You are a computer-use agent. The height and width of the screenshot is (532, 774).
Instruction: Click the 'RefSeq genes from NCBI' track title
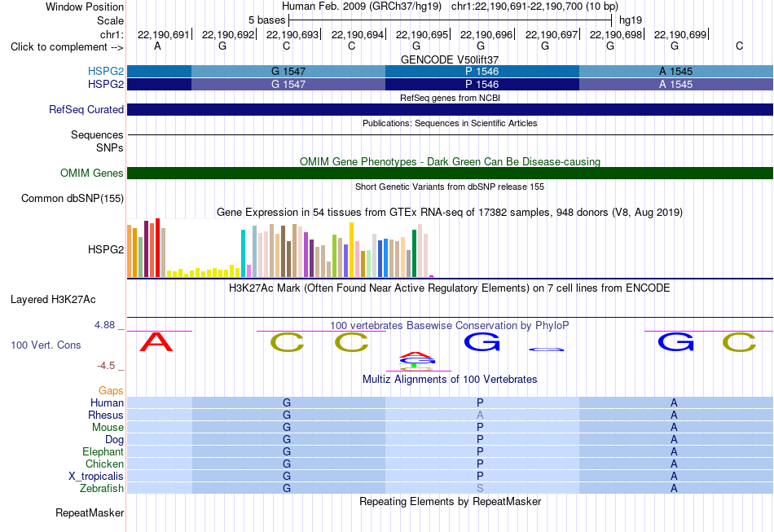pos(450,98)
